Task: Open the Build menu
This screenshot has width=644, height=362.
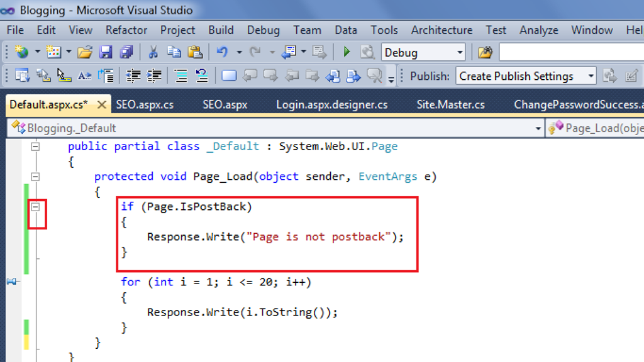Action: 221,30
